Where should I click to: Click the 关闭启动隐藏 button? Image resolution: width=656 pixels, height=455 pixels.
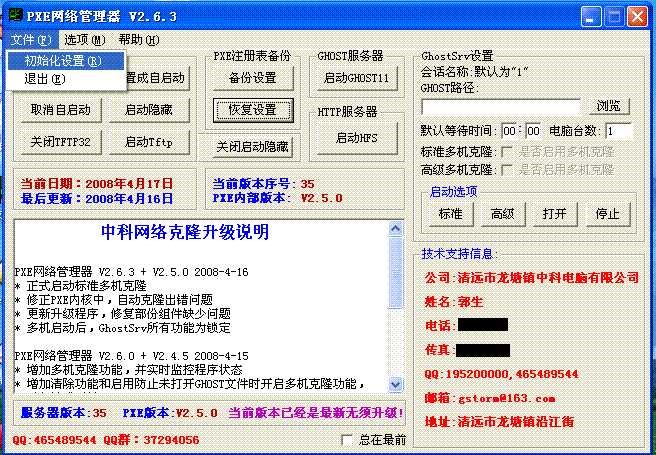pyautogui.click(x=253, y=146)
